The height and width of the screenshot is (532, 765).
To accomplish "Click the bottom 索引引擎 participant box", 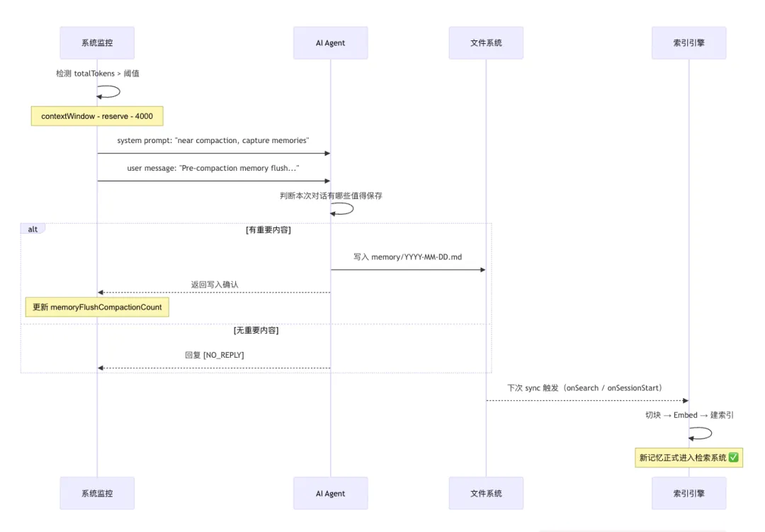I will pos(688,493).
